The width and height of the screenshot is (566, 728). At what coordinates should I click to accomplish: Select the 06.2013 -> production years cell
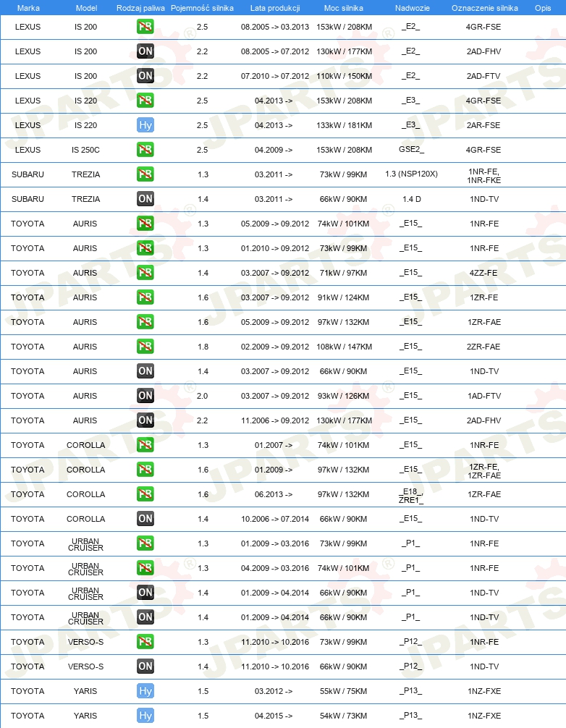click(274, 494)
